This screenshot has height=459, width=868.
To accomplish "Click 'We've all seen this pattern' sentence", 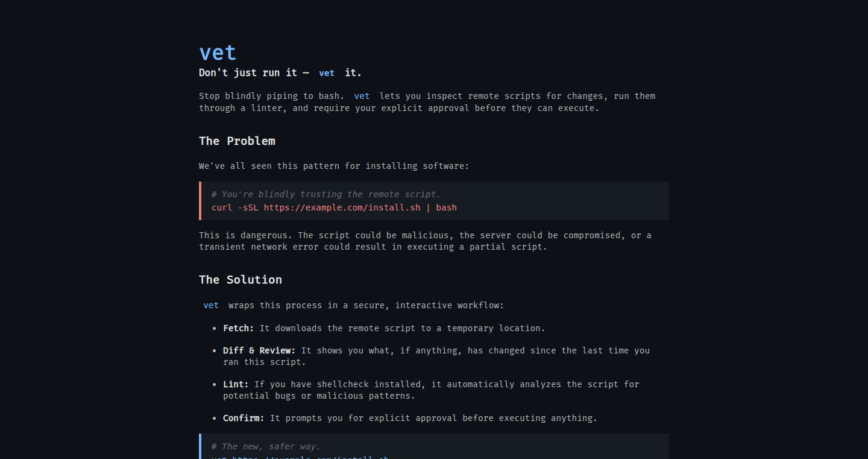I will (x=334, y=166).
